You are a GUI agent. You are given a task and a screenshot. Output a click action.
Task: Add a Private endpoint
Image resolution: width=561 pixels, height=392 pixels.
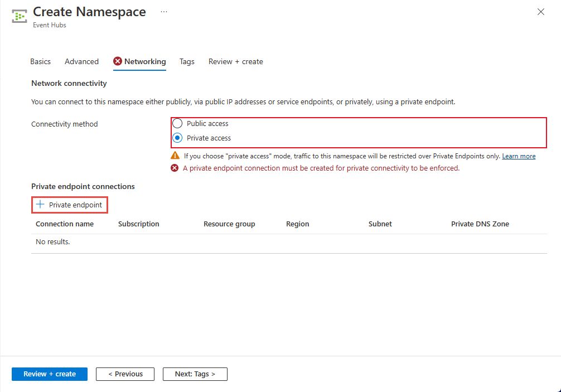70,205
